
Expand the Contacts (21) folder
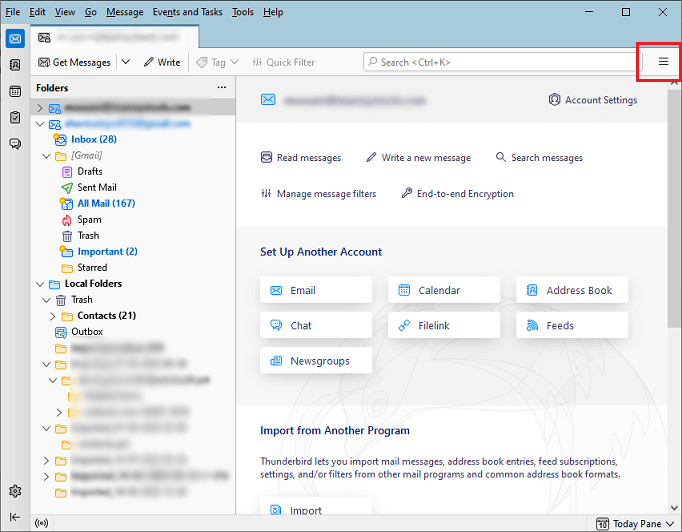tap(53, 316)
